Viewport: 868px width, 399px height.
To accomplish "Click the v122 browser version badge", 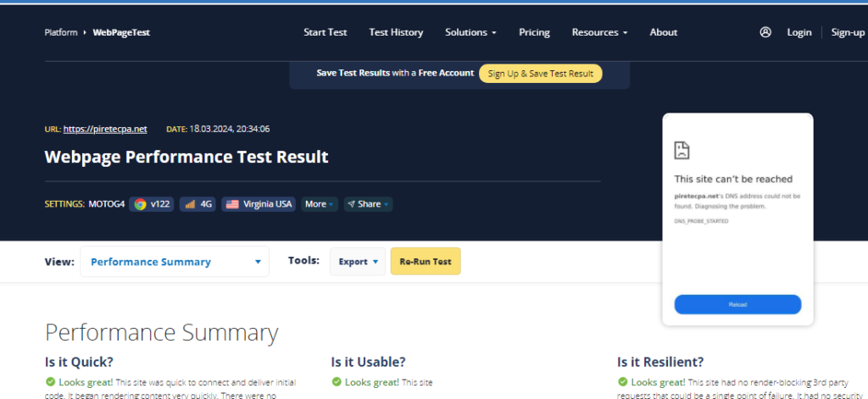I will click(152, 204).
